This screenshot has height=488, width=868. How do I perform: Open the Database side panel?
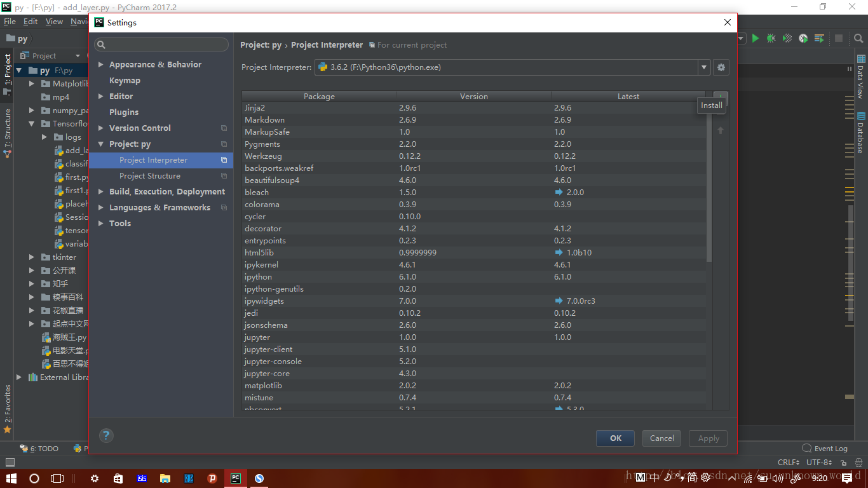tap(861, 133)
